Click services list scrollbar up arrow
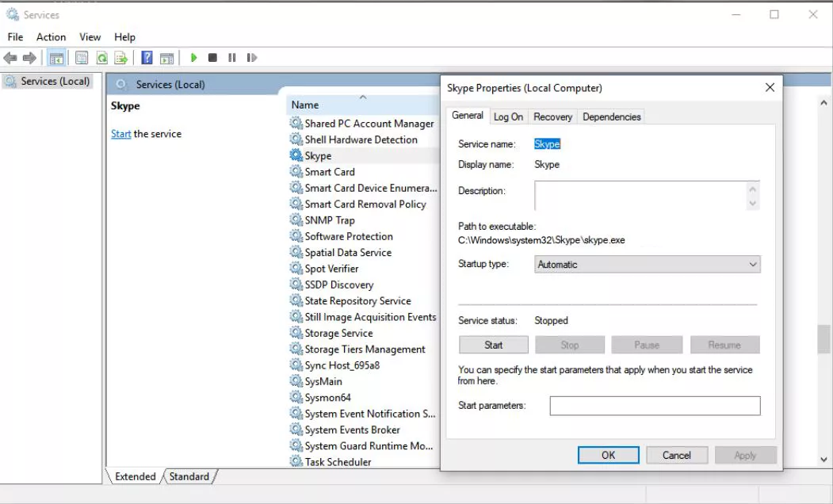 coord(823,102)
